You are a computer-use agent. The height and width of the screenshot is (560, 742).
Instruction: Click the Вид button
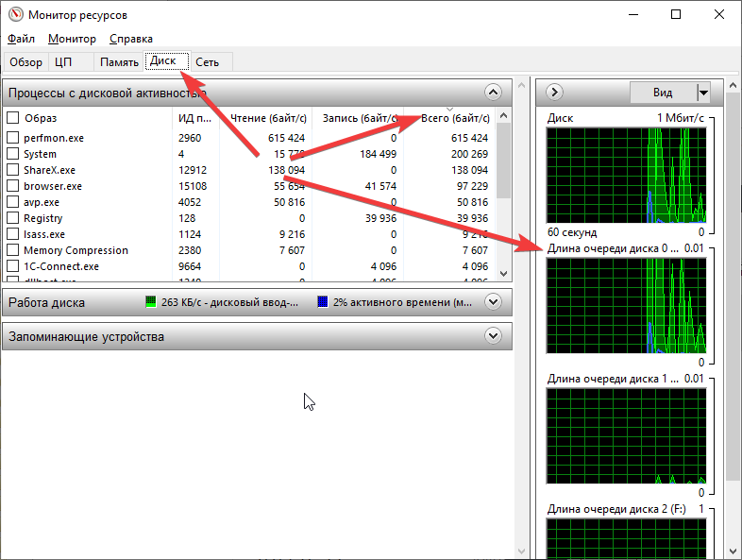click(663, 93)
